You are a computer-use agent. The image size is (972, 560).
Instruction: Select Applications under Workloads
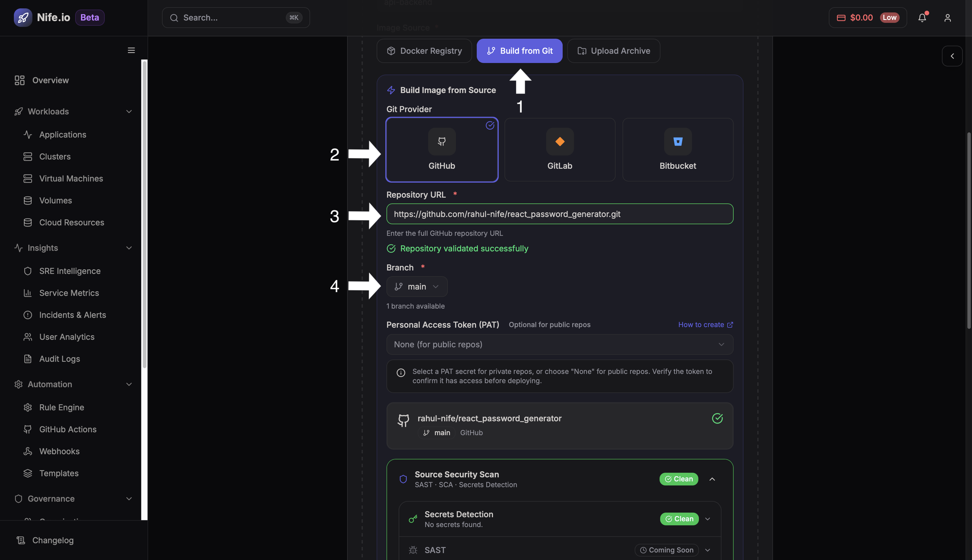click(x=63, y=134)
